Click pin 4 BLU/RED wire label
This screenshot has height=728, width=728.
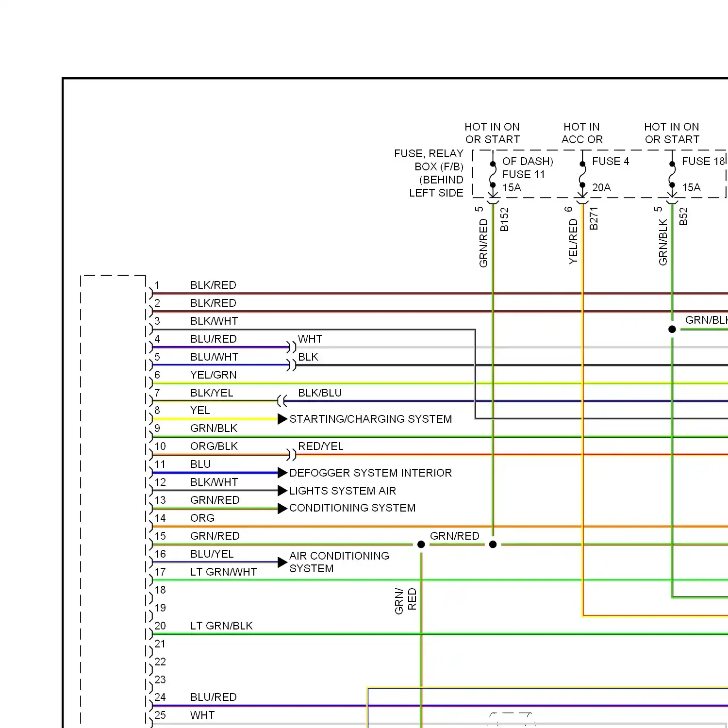click(214, 339)
